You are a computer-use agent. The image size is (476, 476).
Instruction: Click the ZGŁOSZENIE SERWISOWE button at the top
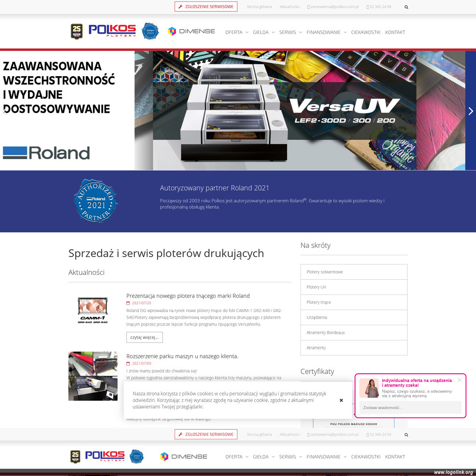point(206,6)
